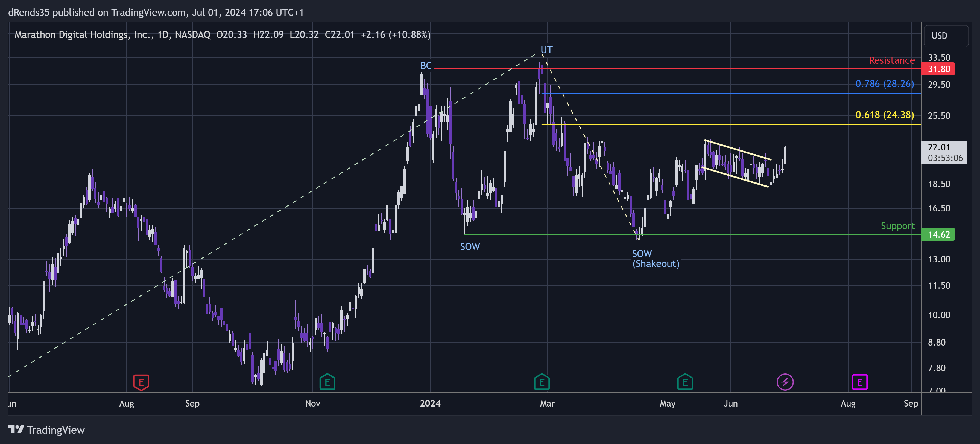Screen dimensions: 980x444
Task: Open the USD currency selector
Action: 946,36
